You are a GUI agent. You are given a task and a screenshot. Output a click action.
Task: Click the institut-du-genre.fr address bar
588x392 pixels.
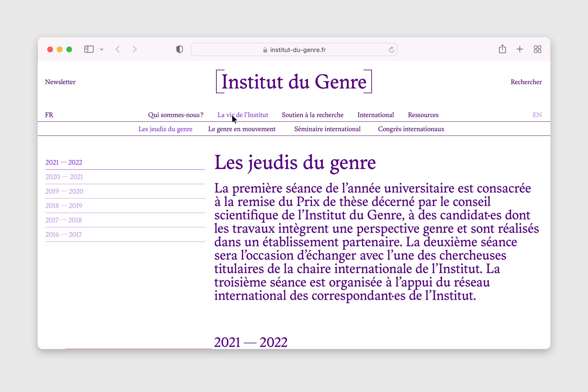point(294,50)
